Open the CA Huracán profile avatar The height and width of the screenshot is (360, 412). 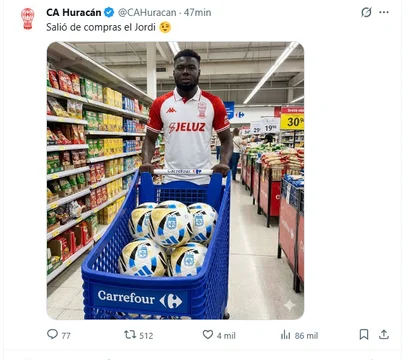click(28, 18)
